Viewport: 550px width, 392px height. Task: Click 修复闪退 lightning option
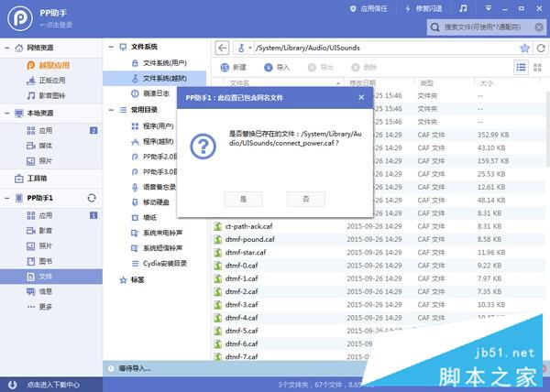click(x=423, y=9)
